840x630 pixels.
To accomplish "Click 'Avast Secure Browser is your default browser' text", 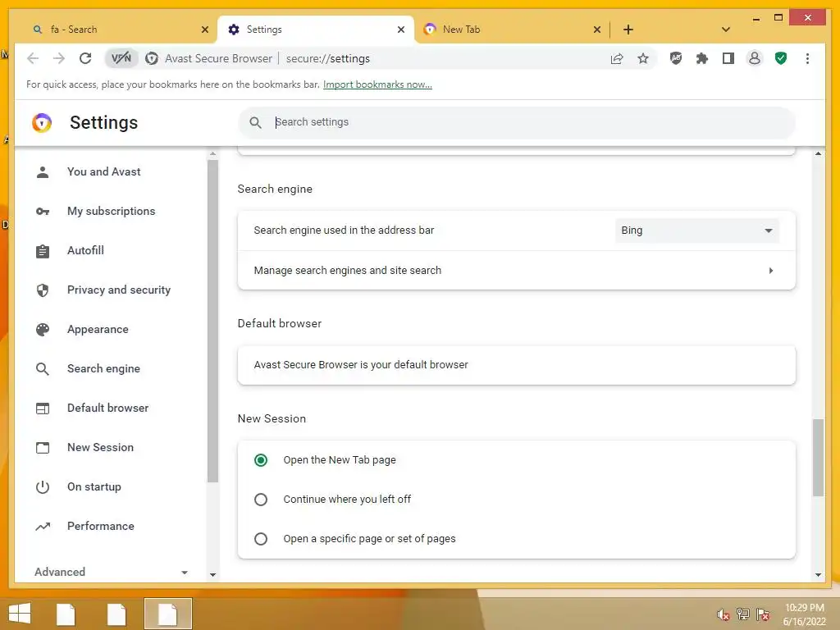I will tap(361, 365).
